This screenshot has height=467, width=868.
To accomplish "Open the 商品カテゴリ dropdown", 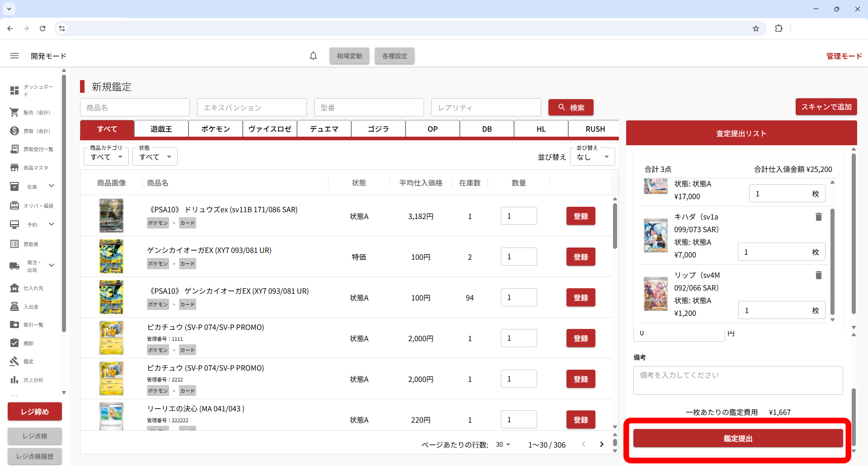I will point(106,157).
